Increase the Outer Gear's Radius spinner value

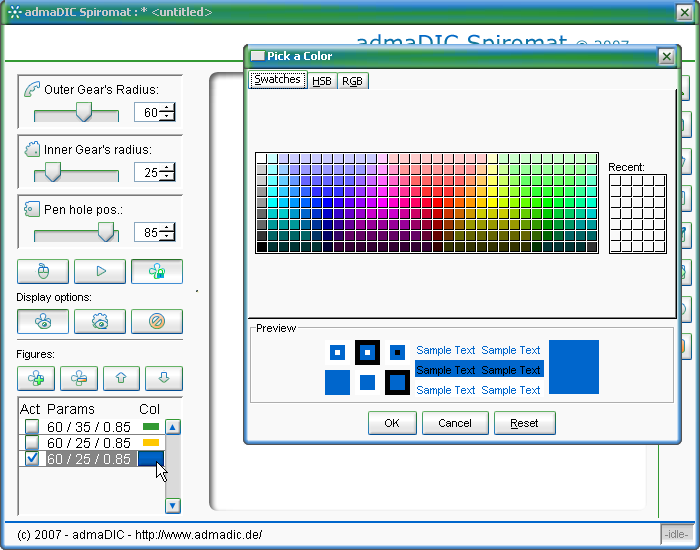coord(167,108)
